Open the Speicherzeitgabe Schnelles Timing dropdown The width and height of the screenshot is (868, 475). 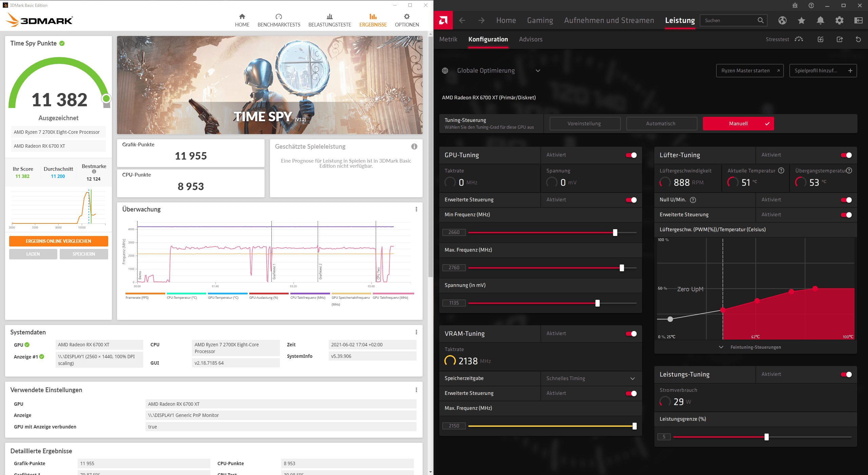pos(591,379)
